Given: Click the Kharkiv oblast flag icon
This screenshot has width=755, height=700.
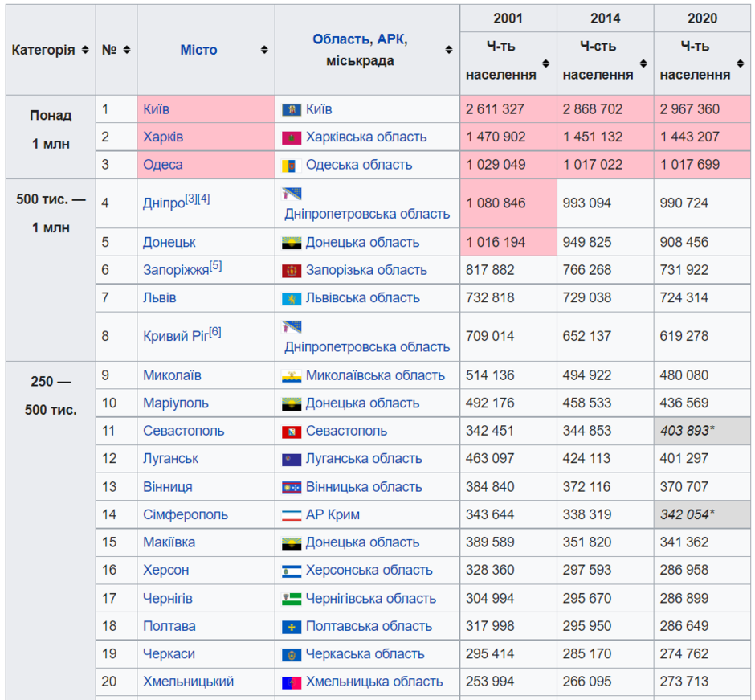Looking at the screenshot, I should (x=292, y=137).
